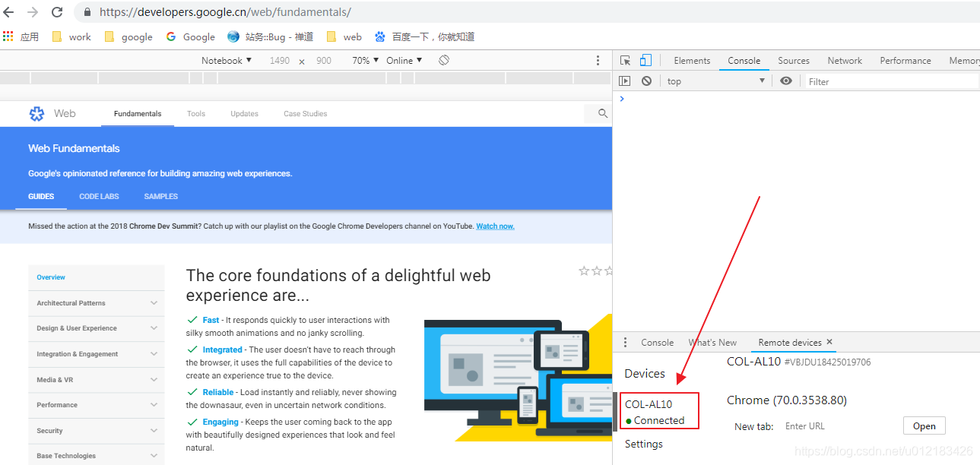Select the inspect element picker icon

click(x=625, y=61)
